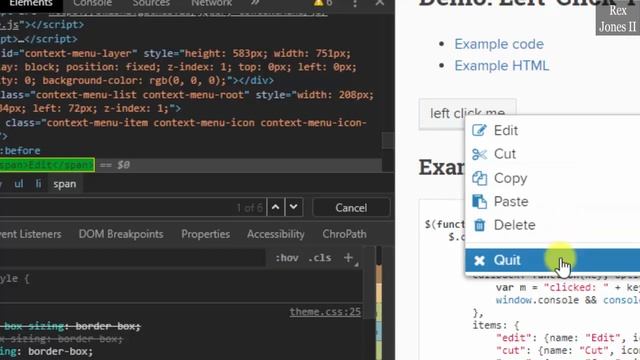Click the Cut scissors icon
Image resolution: width=640 pixels, height=360 pixels.
(x=479, y=154)
